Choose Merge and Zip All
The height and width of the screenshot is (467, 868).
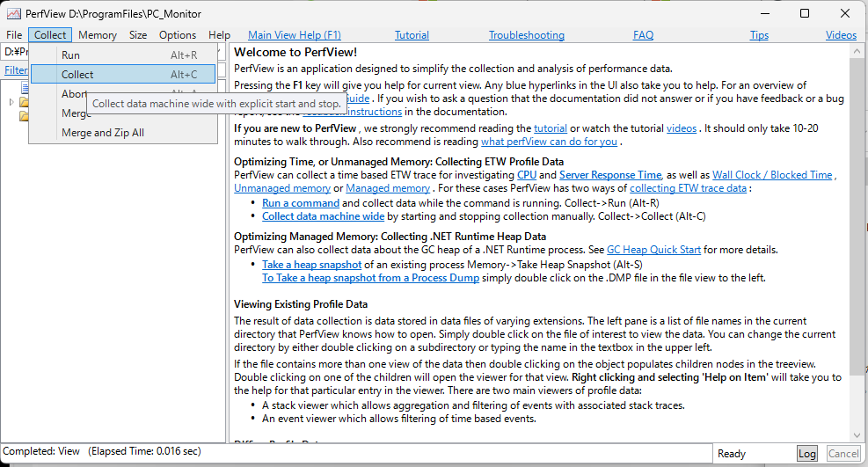point(123,133)
